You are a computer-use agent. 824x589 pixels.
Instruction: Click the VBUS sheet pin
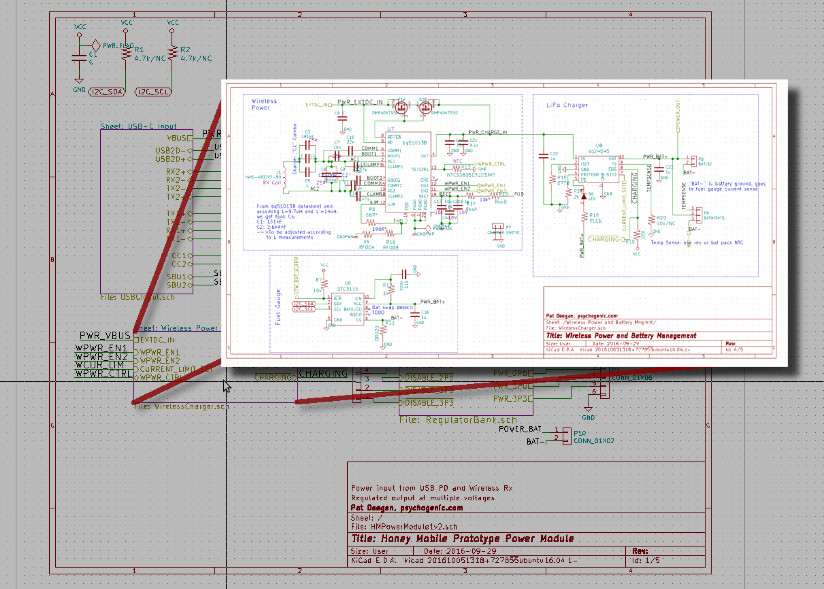(179, 138)
